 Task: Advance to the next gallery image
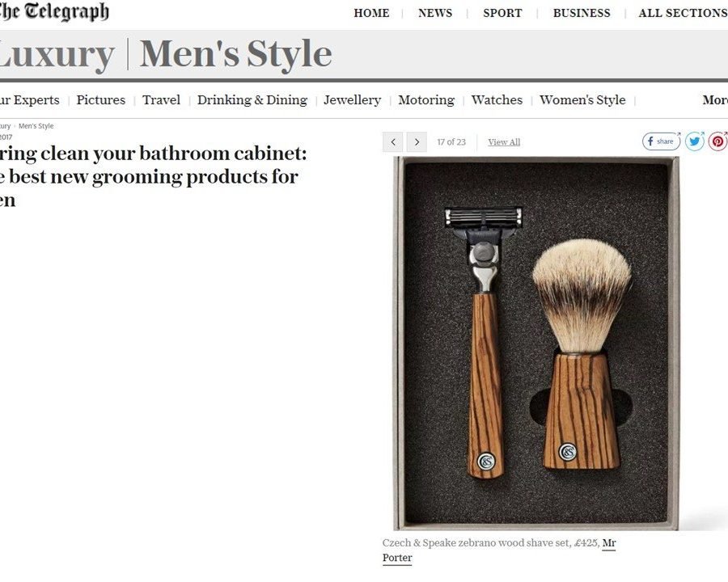[417, 142]
